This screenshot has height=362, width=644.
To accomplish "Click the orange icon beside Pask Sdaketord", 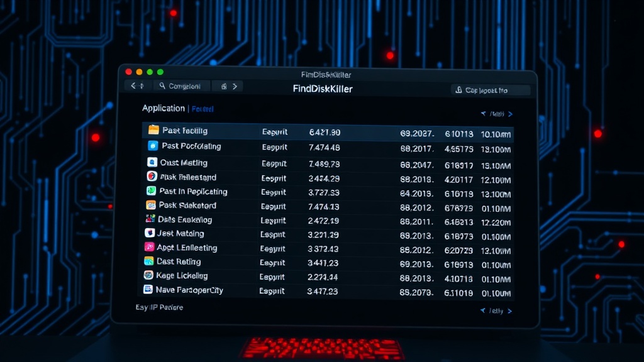I will pos(151,204).
